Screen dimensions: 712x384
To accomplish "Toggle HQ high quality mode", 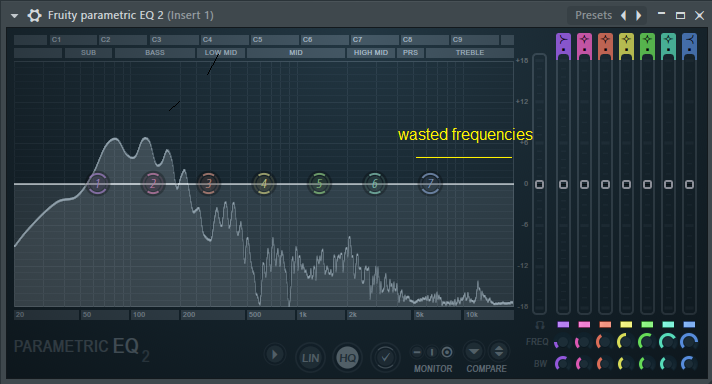I will (348, 358).
